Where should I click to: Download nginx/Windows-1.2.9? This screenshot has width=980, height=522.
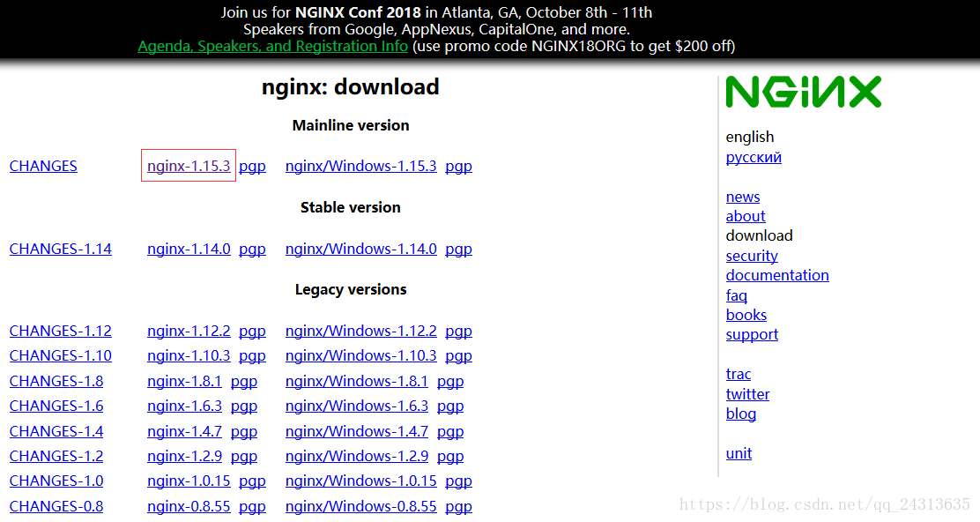point(357,457)
